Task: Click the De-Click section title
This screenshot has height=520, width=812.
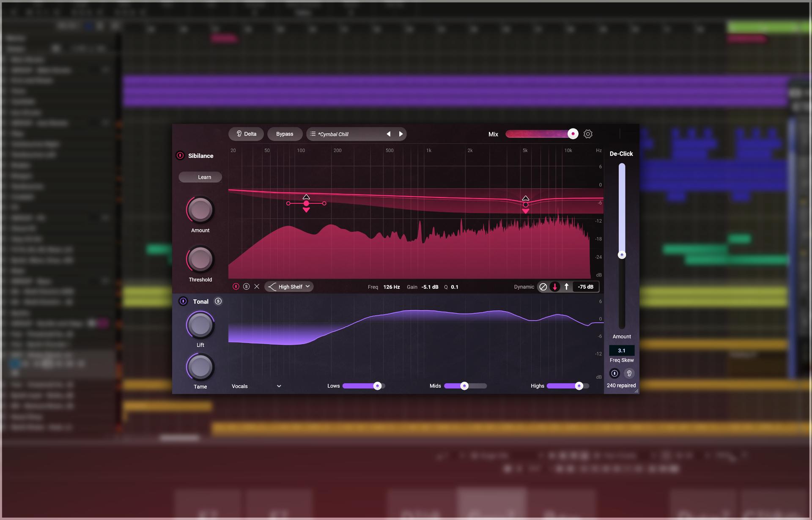Action: pyautogui.click(x=621, y=154)
